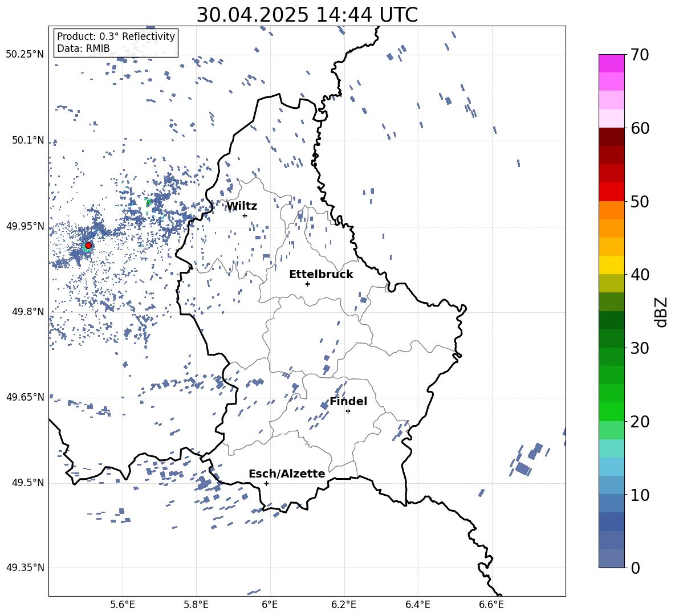Click the 70 tick on the colorbar
675x616 pixels.
(x=639, y=55)
